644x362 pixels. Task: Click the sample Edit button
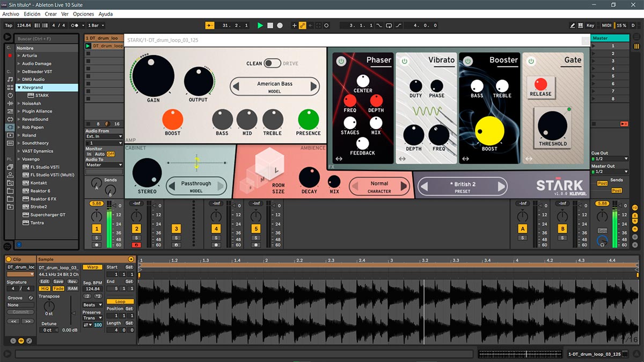point(45,282)
